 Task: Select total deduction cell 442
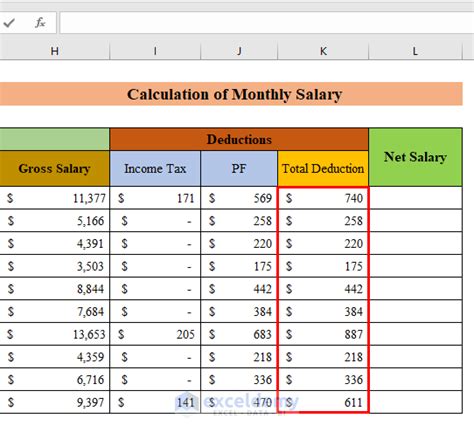[323, 289]
